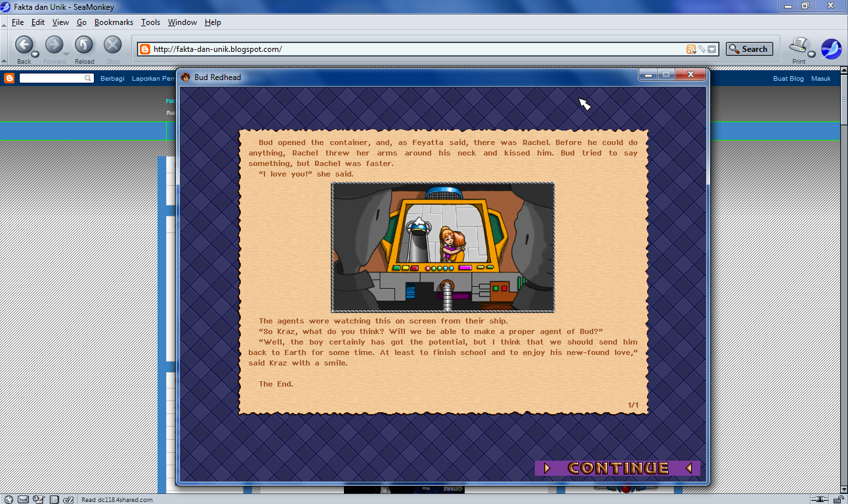The width and height of the screenshot is (848, 504).
Task: Close the Bud Redhead window
Action: [690, 75]
